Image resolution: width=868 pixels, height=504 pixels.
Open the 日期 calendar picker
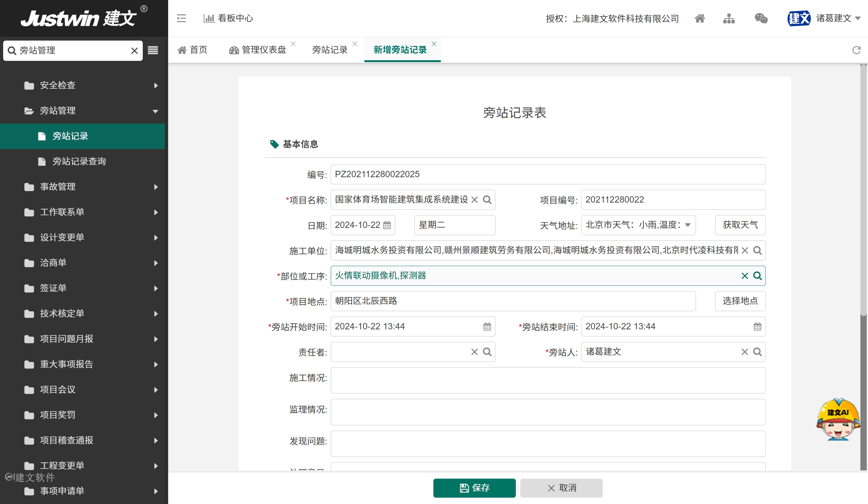coord(387,225)
